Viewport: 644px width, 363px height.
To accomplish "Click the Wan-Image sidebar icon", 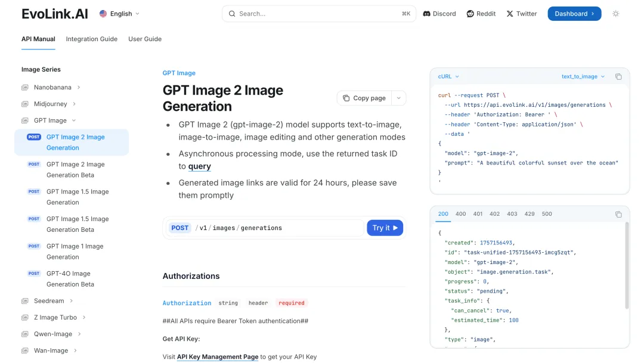I will coord(25,350).
